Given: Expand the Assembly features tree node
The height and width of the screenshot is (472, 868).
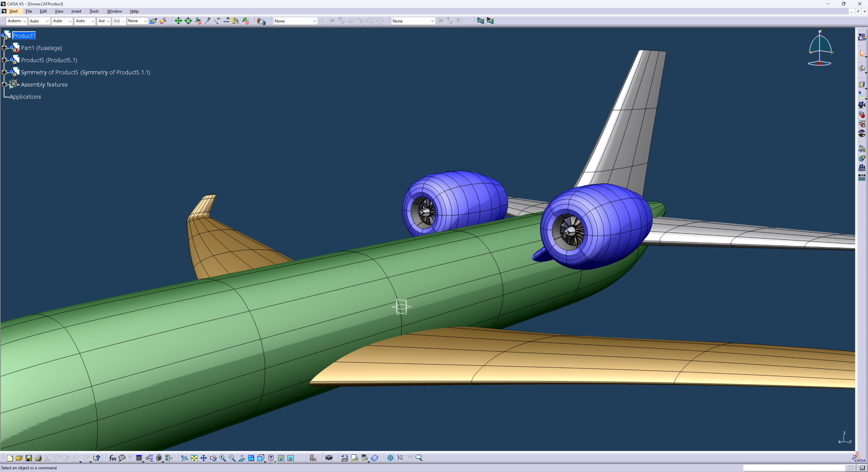Looking at the screenshot, I should [x=4, y=84].
